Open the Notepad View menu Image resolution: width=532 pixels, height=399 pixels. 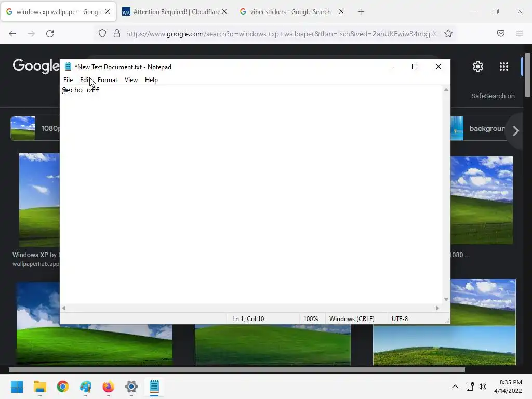[131, 80]
